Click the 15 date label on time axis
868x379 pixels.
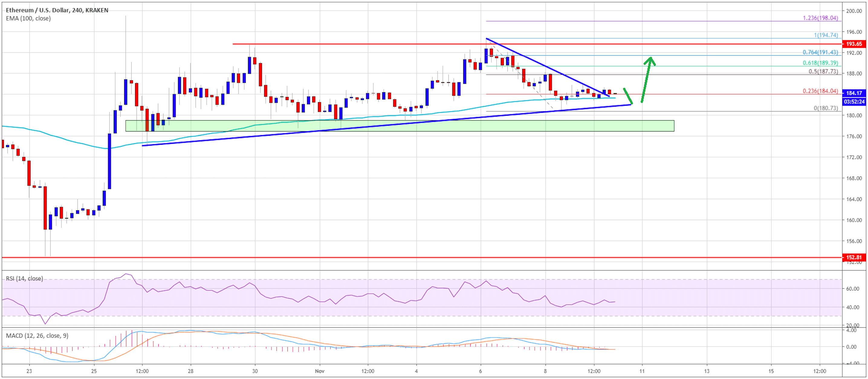click(x=771, y=371)
